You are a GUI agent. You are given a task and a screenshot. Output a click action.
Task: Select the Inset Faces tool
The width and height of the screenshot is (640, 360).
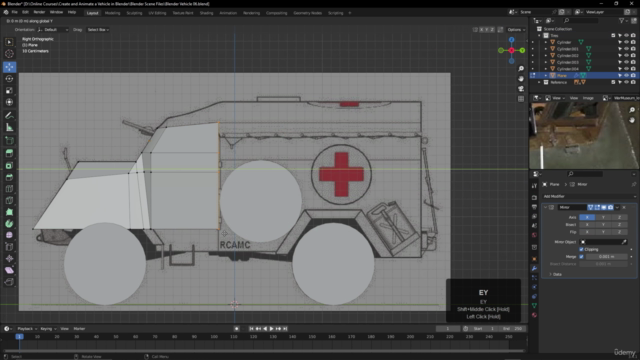coord(9,165)
